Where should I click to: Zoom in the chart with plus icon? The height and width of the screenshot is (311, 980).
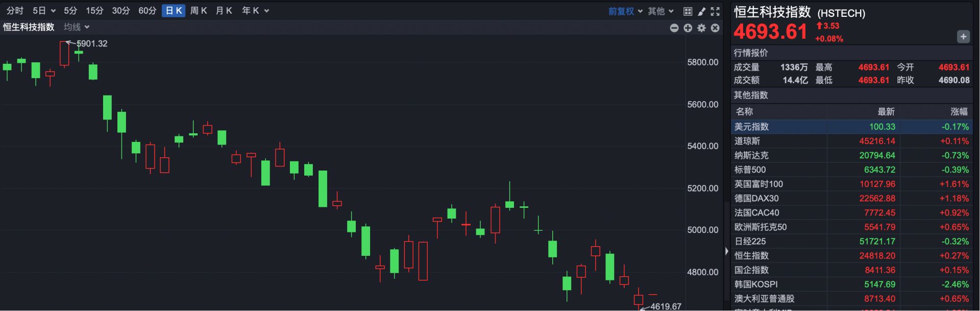[x=688, y=28]
